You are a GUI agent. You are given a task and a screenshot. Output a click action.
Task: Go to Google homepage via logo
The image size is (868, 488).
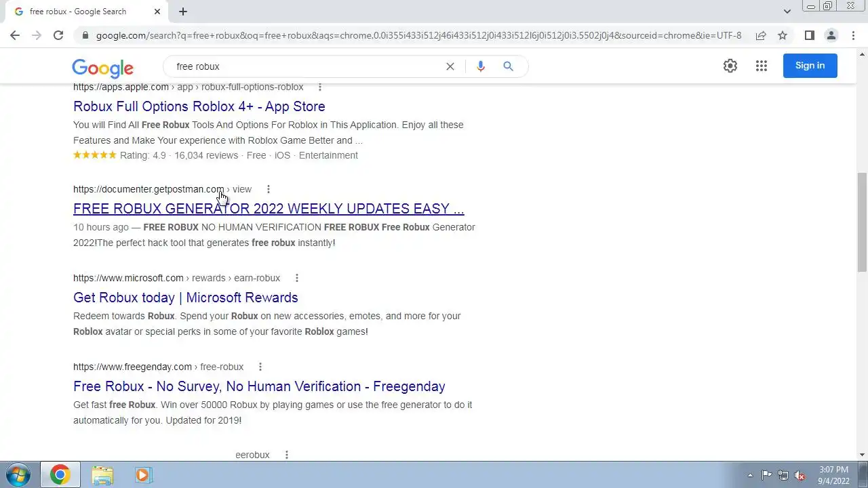(102, 67)
